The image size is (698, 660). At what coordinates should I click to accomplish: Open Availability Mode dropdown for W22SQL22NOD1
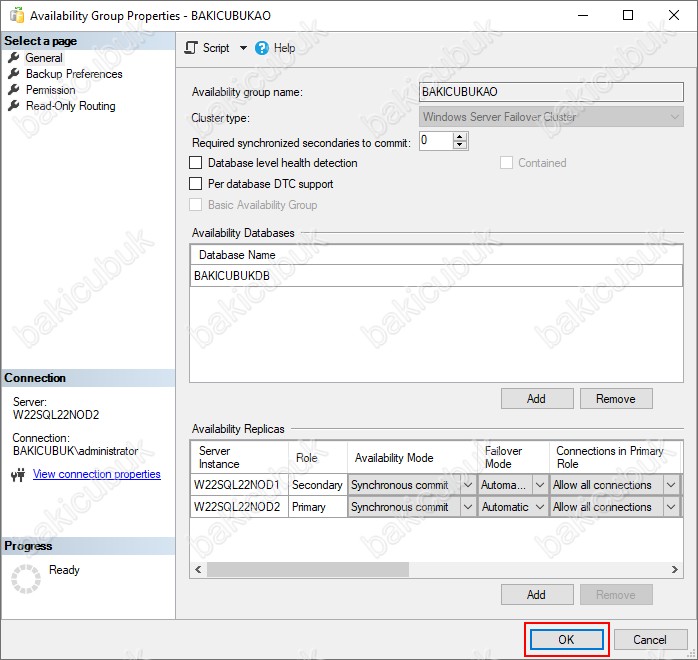click(x=468, y=485)
